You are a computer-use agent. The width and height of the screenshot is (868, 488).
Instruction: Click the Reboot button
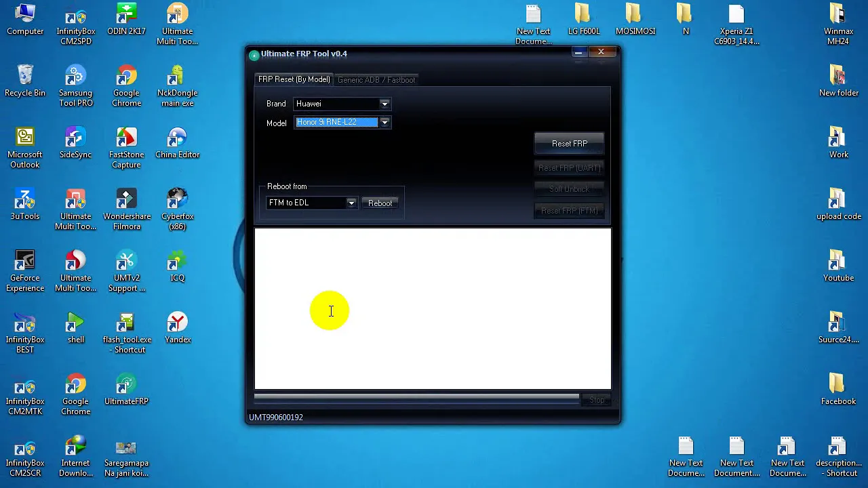[x=380, y=203]
